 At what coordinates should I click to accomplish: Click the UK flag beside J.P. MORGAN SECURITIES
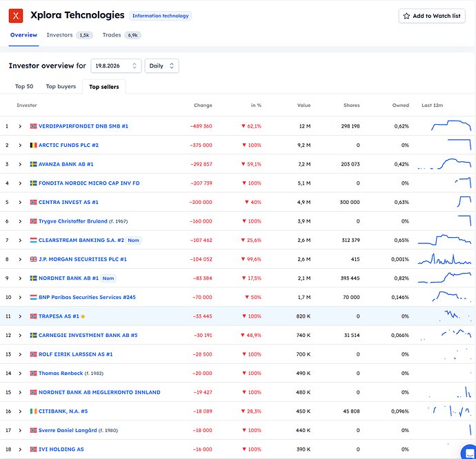33,259
